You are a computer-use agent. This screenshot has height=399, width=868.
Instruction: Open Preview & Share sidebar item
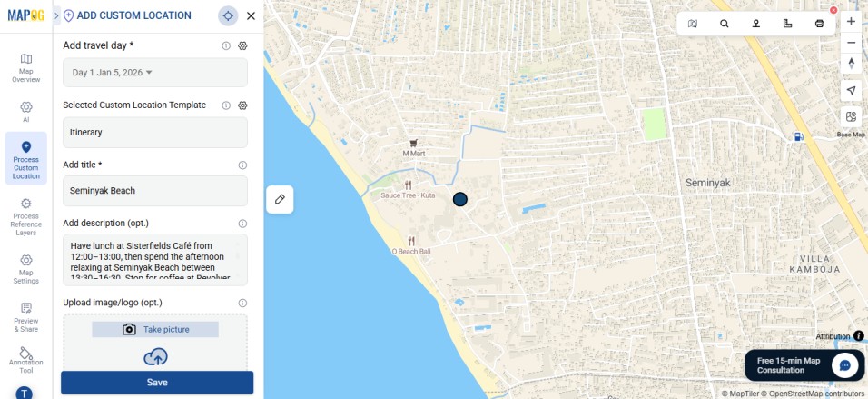pos(26,317)
